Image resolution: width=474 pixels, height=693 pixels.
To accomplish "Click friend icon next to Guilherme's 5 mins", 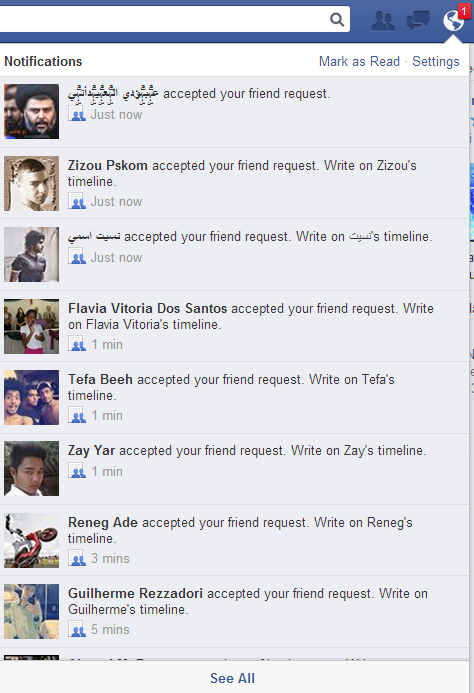I will [x=77, y=629].
